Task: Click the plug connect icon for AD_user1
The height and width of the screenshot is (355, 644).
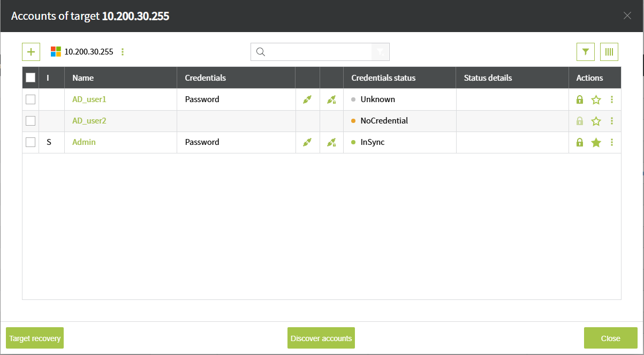Action: [307, 99]
